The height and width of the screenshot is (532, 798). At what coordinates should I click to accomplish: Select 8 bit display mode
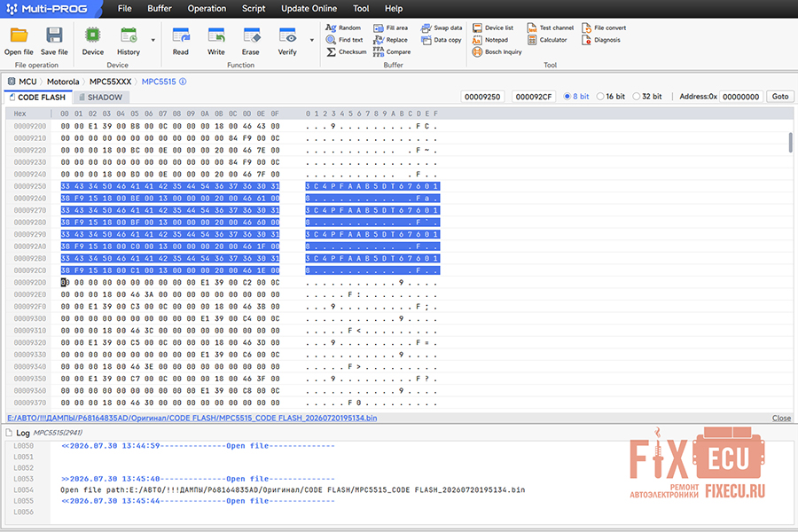tap(576, 97)
